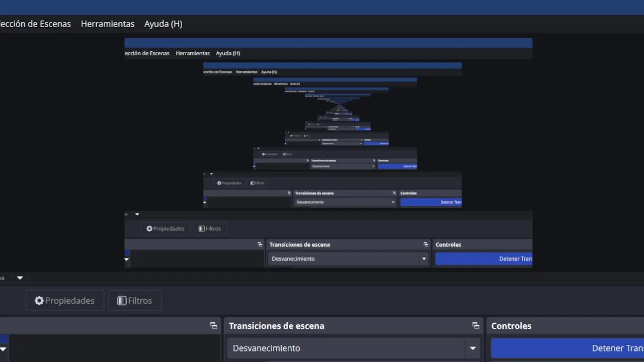
Task: Open the Ayuda (H) menu
Action: (x=163, y=24)
